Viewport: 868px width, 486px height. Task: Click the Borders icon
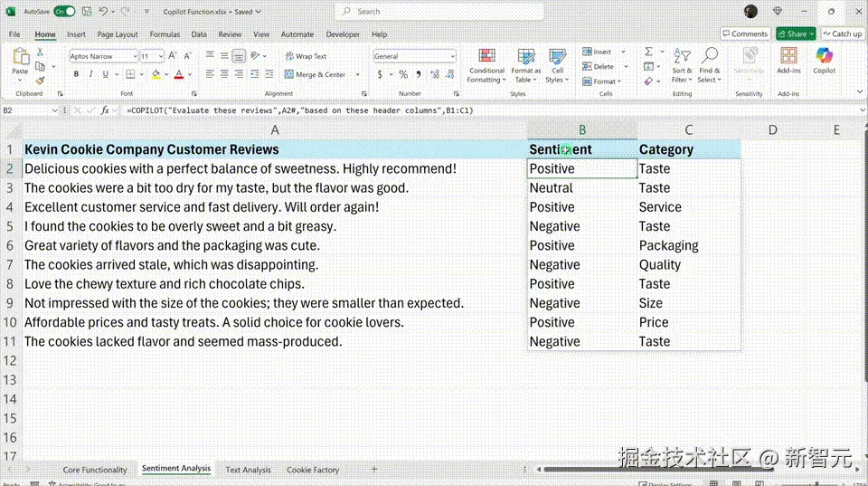[x=130, y=74]
